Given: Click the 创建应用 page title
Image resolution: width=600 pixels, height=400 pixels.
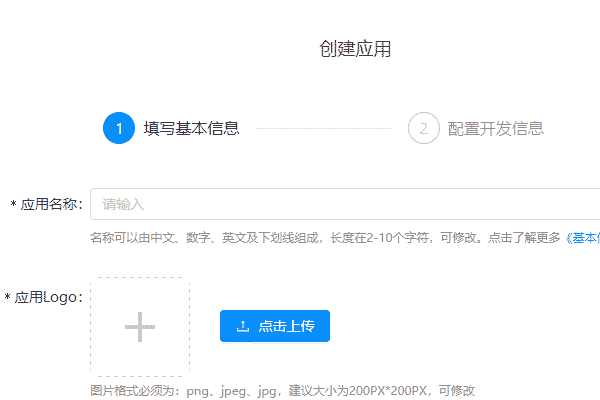Looking at the screenshot, I should coord(355,49).
